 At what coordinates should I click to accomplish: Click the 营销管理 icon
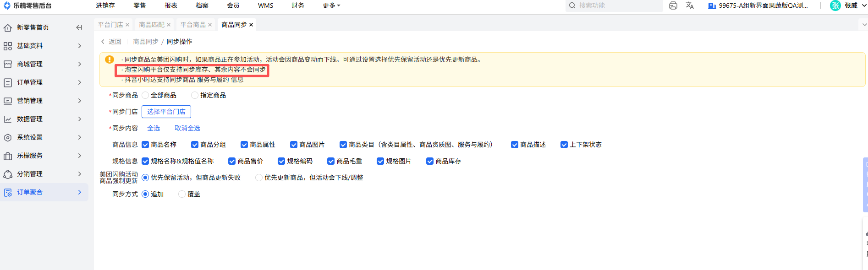point(8,101)
